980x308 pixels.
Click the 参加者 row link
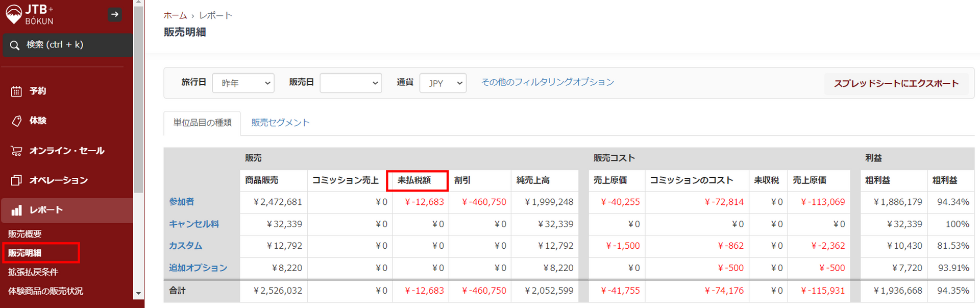182,202
